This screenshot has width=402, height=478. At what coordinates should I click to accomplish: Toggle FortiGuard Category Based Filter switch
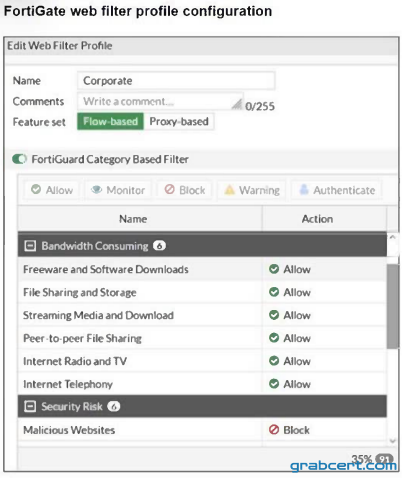pos(19,159)
